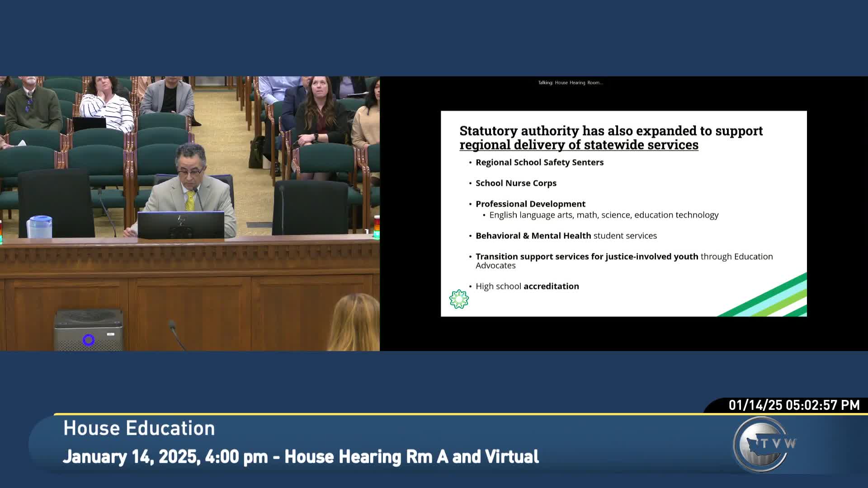Click the HP logo on the laptop lid

181,221
